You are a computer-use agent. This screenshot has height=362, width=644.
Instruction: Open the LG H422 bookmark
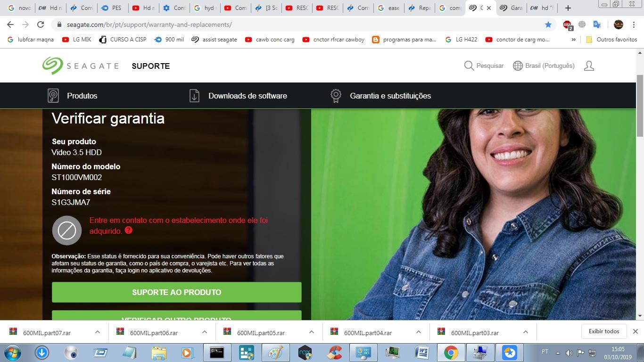pos(462,40)
